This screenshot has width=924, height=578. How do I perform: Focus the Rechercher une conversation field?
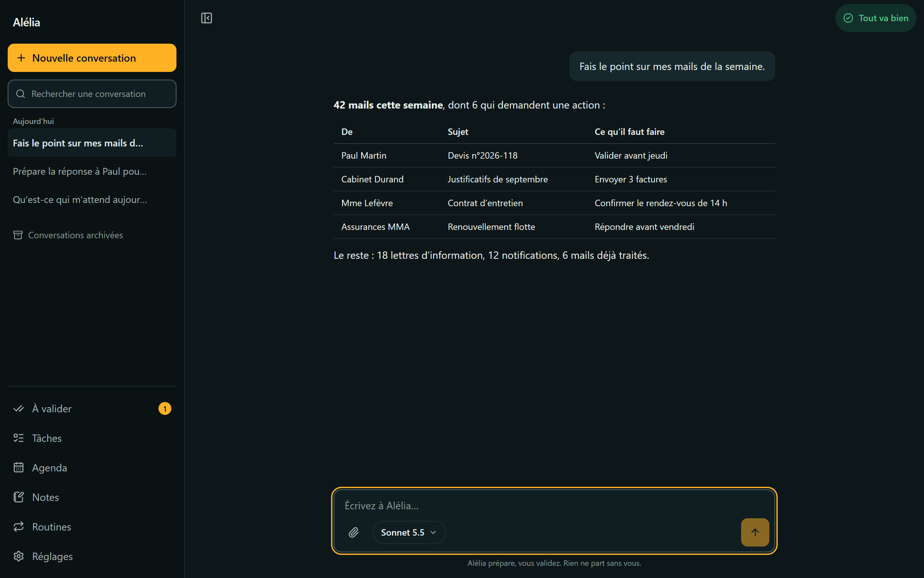pyautogui.click(x=92, y=94)
